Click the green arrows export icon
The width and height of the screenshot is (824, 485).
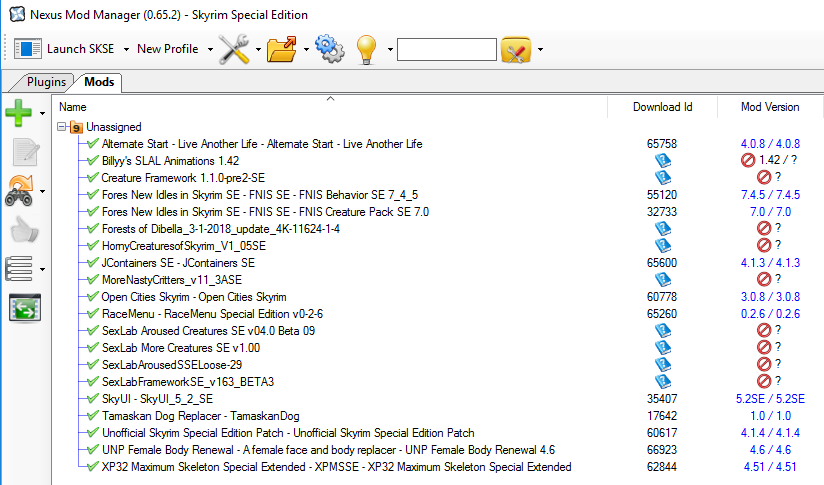(25, 308)
